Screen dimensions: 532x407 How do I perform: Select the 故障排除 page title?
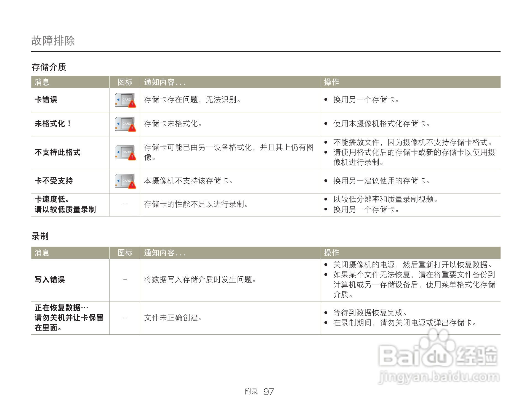click(x=54, y=40)
